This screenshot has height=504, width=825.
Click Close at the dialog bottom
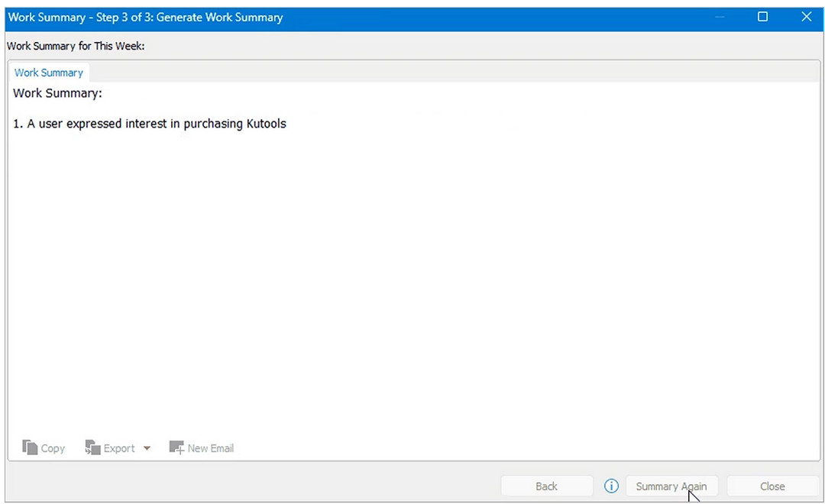point(772,486)
